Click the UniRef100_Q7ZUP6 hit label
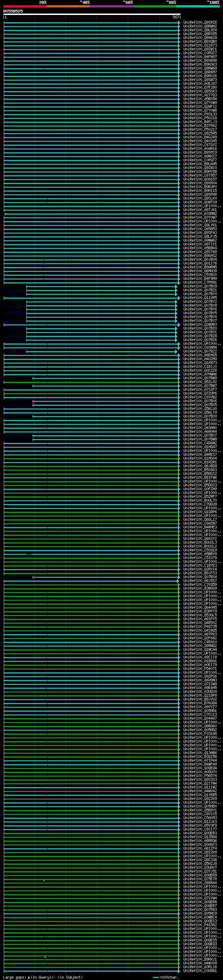Viewport: 223px width, 980px height. 200,394
